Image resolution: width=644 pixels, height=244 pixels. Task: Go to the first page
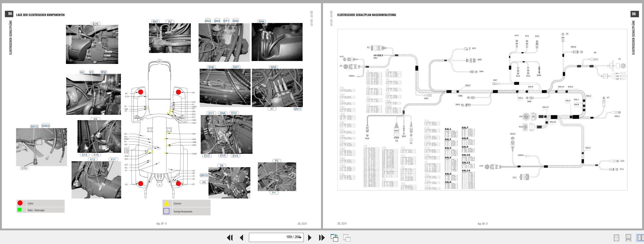(x=230, y=238)
